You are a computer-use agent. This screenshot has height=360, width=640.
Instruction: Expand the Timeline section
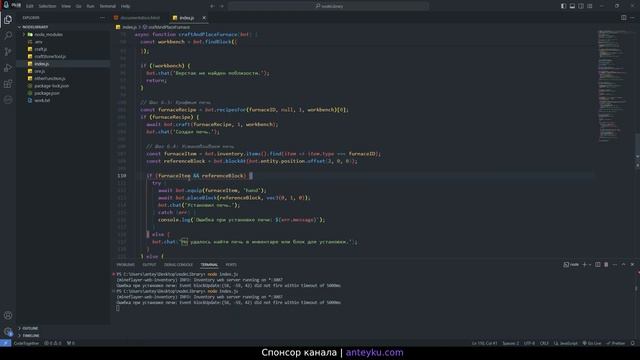point(31,336)
